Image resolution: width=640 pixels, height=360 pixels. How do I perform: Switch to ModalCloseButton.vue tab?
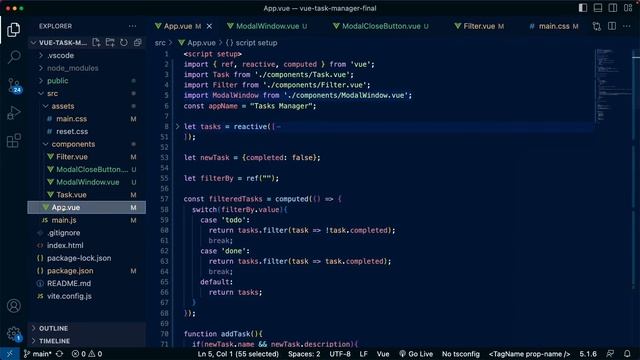pos(381,26)
